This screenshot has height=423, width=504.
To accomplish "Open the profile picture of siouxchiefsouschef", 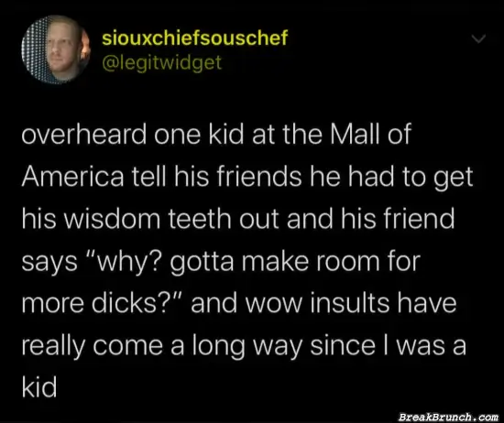I will pyautogui.click(x=56, y=49).
